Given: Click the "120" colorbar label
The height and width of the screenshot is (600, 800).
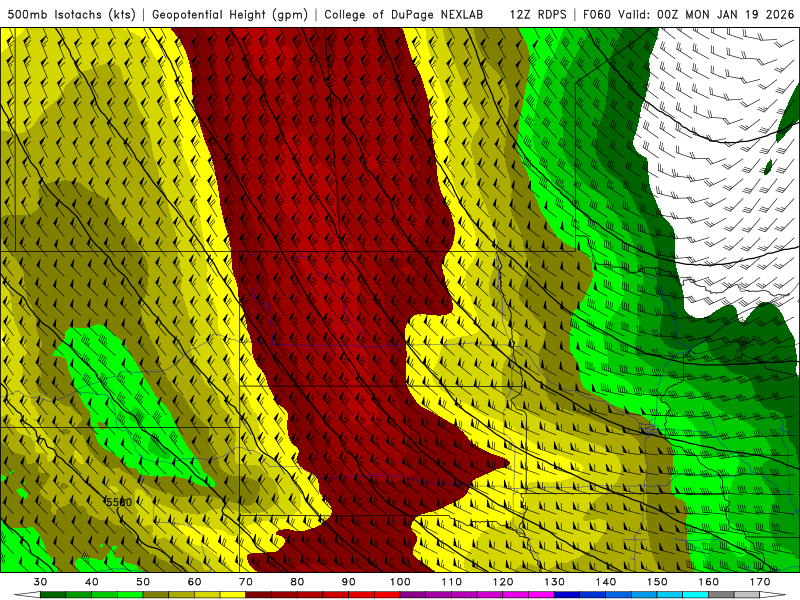Looking at the screenshot, I should [503, 582].
